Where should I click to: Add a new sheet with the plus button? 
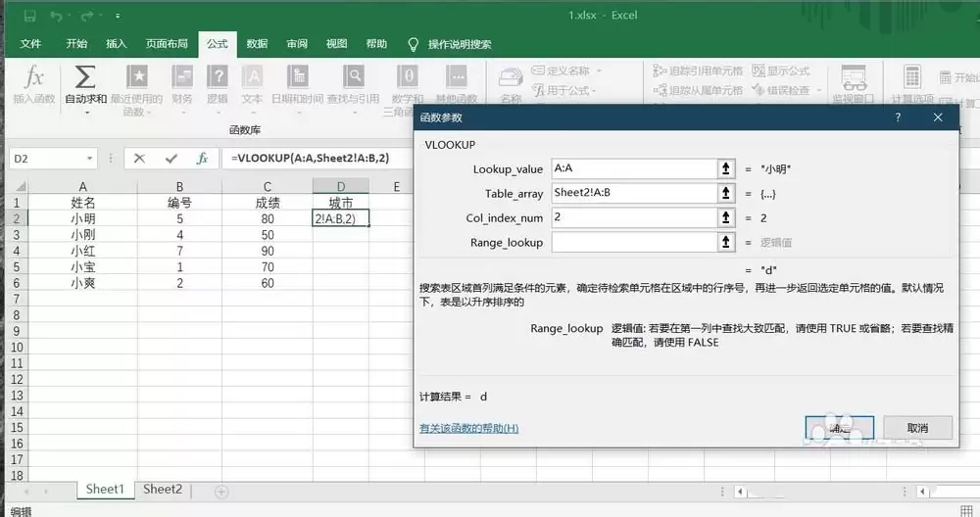click(x=221, y=492)
